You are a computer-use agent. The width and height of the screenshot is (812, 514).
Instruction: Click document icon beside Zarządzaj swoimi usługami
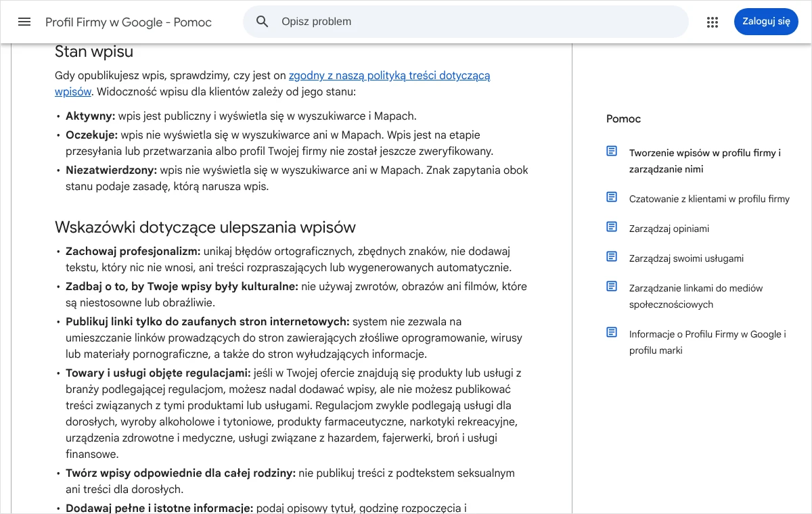coord(612,256)
